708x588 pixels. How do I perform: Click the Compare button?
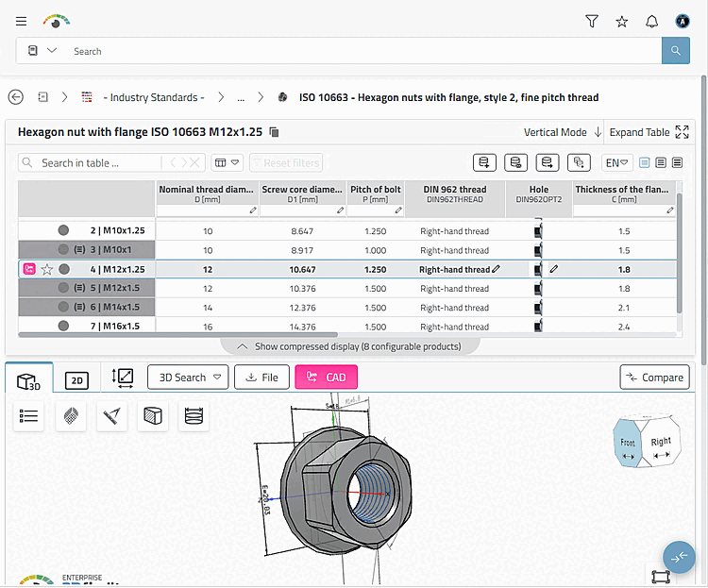coord(654,378)
